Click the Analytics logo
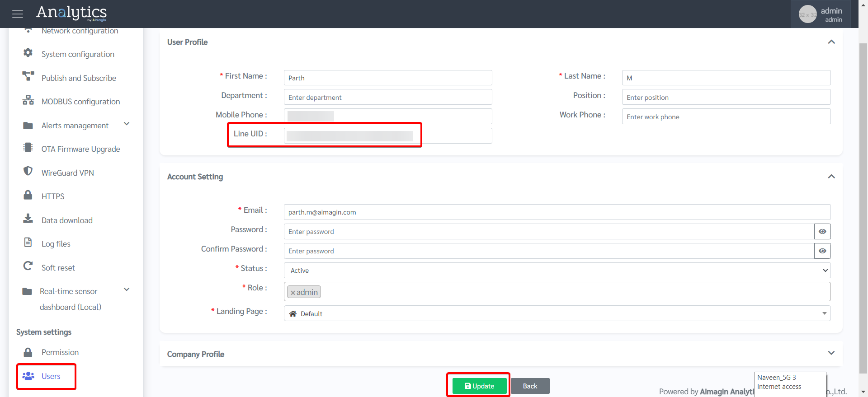The height and width of the screenshot is (397, 868). click(x=71, y=13)
